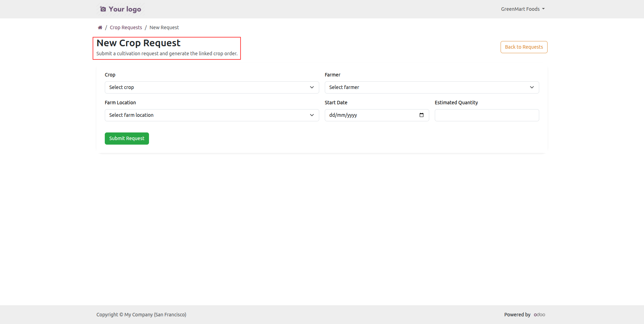Click the Farm Location label
644x324 pixels.
[x=120, y=103]
